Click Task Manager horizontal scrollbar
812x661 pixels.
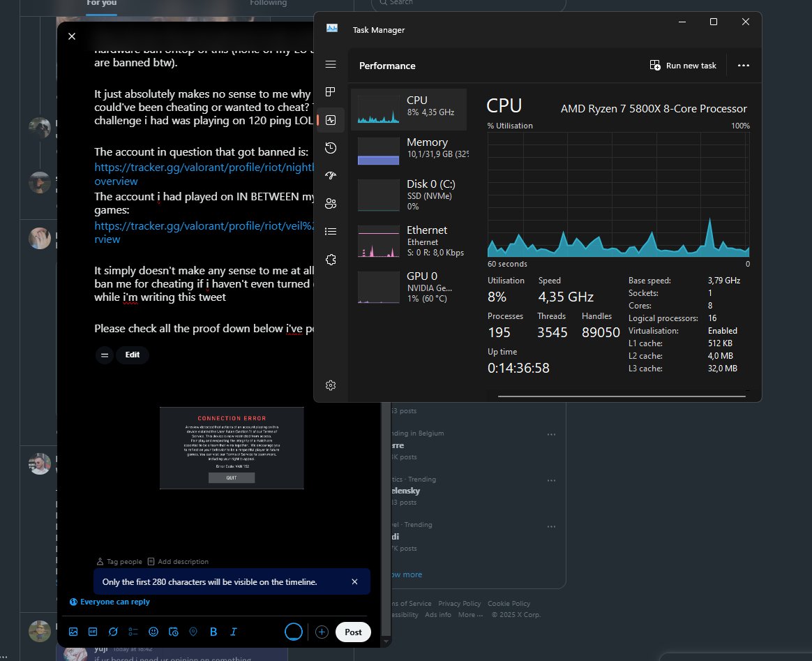click(x=622, y=396)
